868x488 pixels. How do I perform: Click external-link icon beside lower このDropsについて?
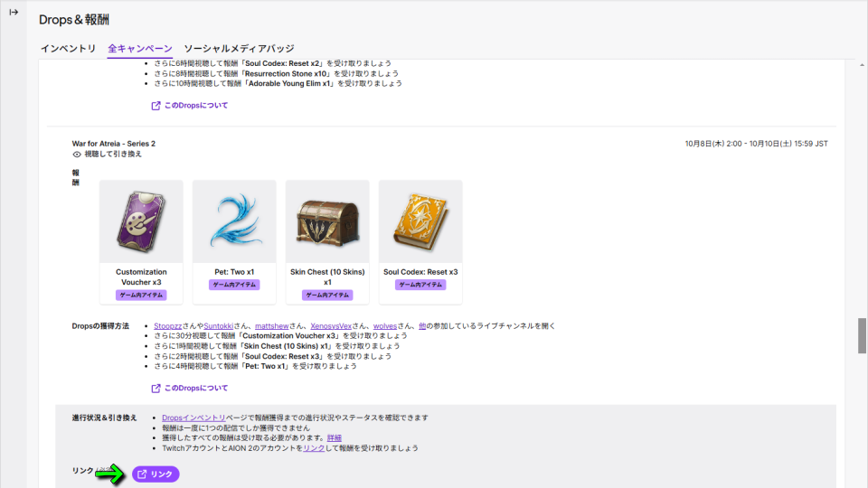click(x=156, y=389)
